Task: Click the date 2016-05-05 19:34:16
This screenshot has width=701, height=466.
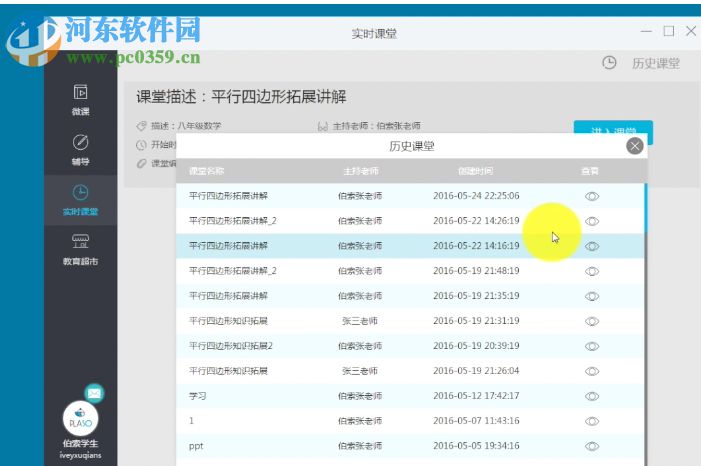Action: 476,446
